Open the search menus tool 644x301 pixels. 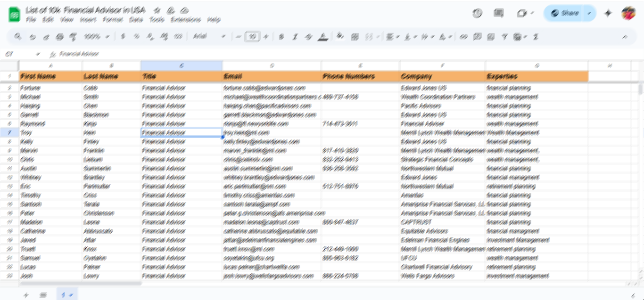click(18, 37)
